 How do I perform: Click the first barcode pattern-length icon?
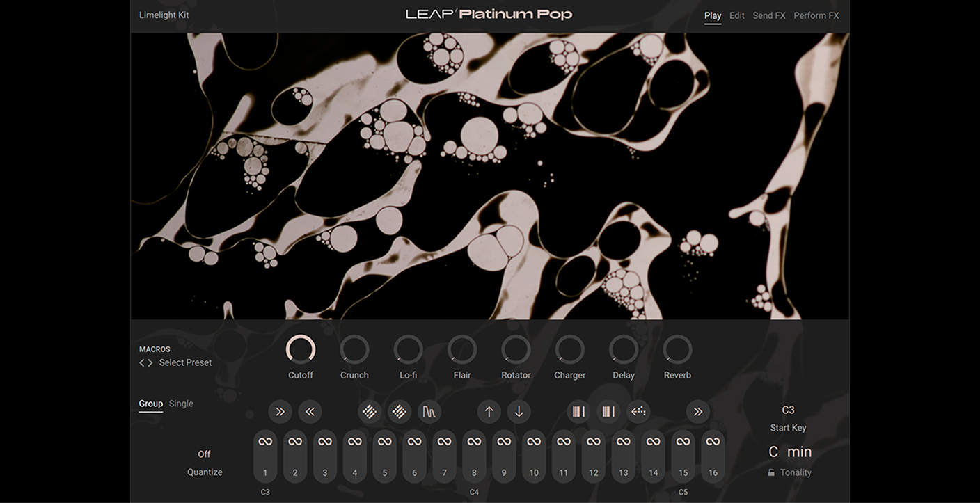pos(578,411)
